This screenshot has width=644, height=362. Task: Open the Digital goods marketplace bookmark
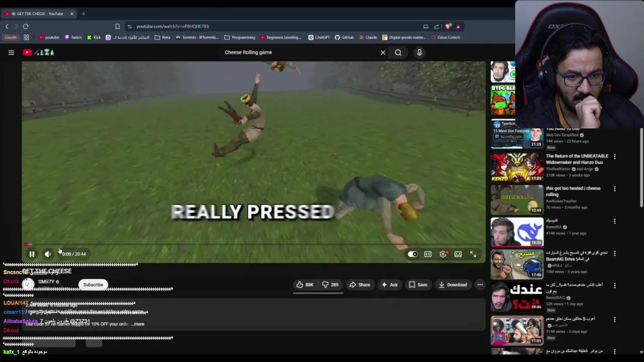[404, 37]
